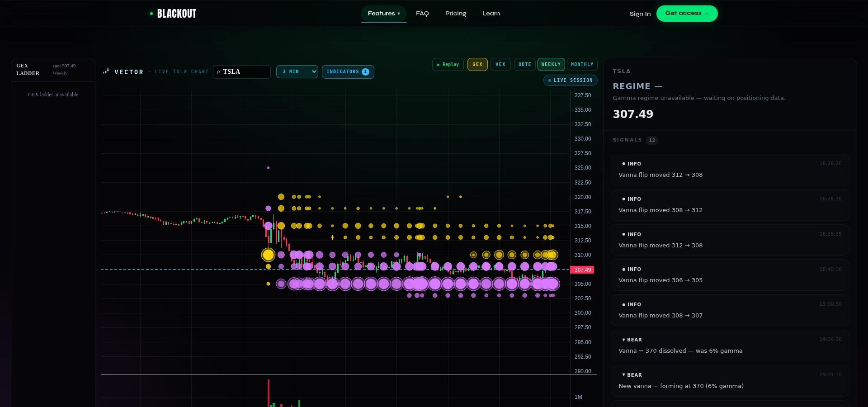Click the Live Session status pill
The height and width of the screenshot is (407, 868).
point(571,80)
